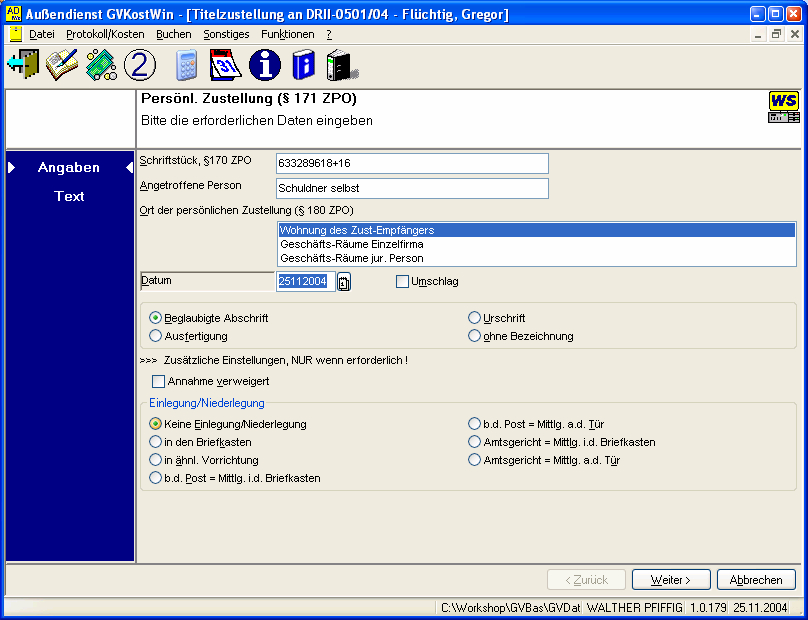The height and width of the screenshot is (620, 808).
Task: Open the calendar toolbar icon
Action: [226, 65]
